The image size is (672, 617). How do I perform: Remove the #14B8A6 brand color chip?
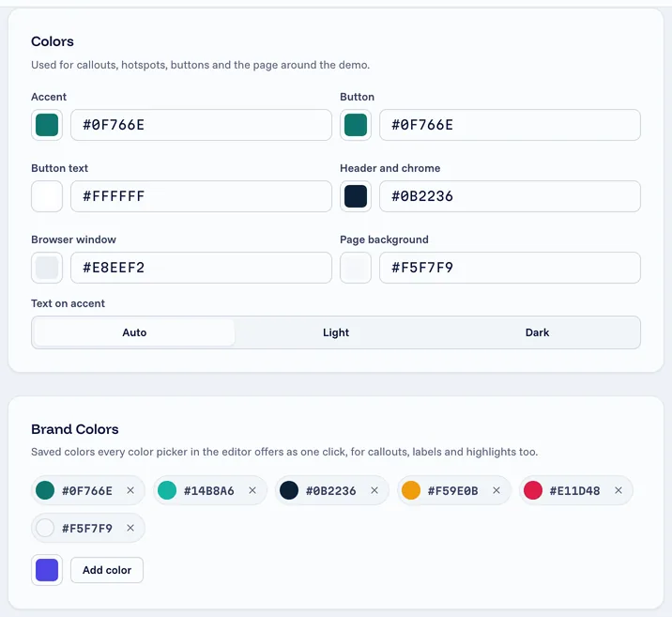click(252, 490)
